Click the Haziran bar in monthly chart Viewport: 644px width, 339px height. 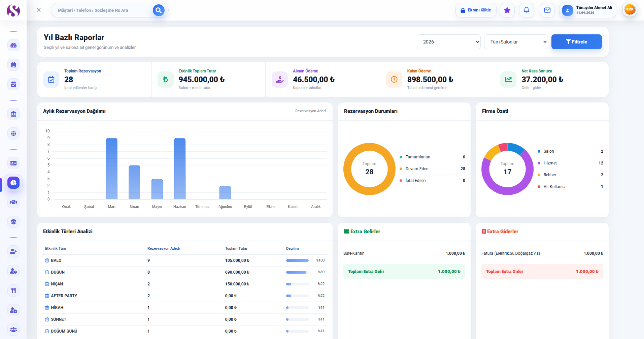[180, 168]
